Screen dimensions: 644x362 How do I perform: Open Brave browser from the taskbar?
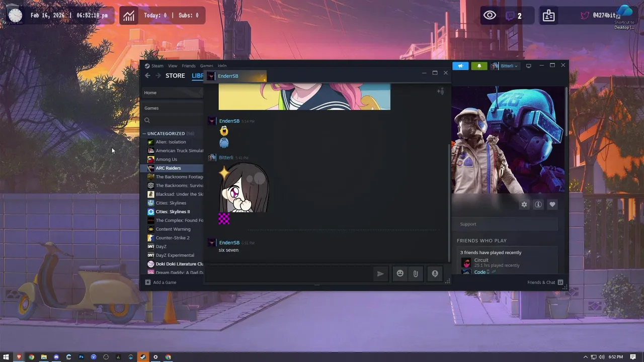[19, 357]
